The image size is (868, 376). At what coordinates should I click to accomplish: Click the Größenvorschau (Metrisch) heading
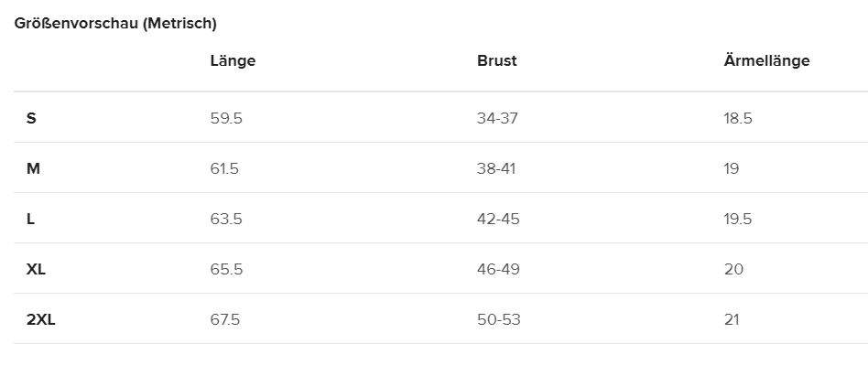[115, 23]
